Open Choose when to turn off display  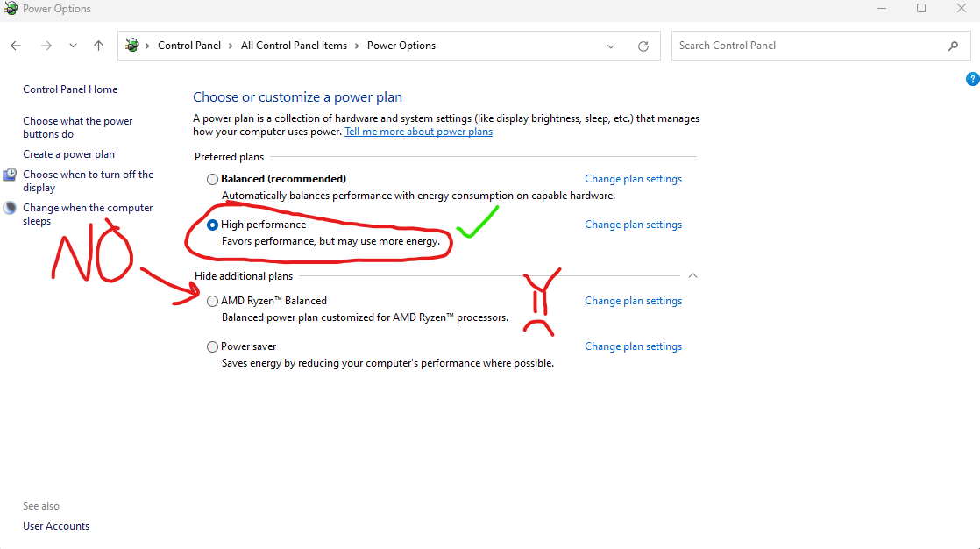89,182
